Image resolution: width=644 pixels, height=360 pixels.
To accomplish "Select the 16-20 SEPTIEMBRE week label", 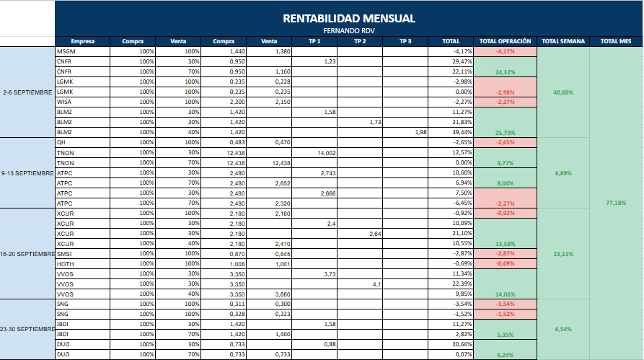I will 27,254.
